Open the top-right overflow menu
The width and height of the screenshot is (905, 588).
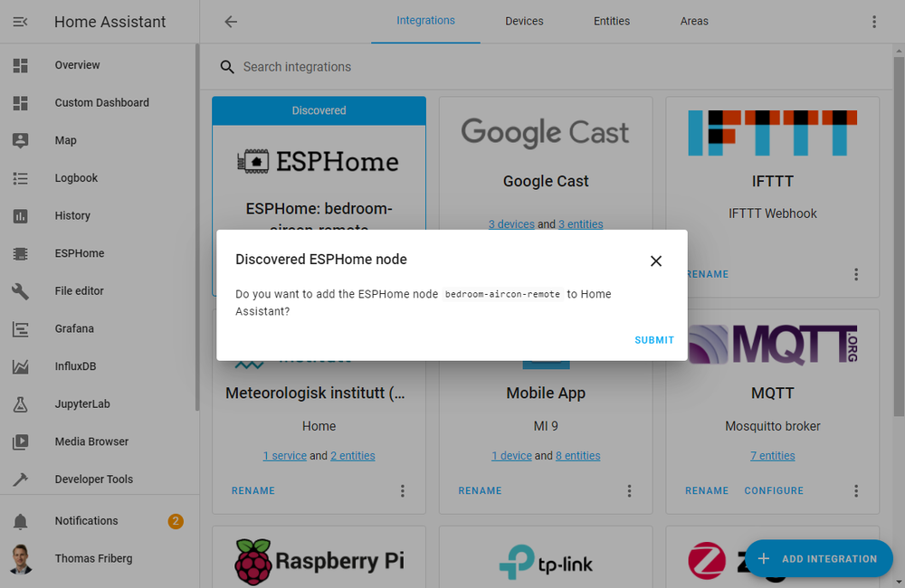pyautogui.click(x=874, y=22)
